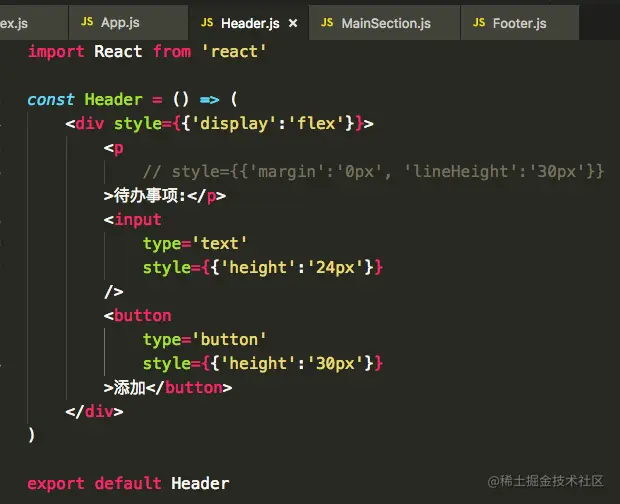Click the 'flex' style value

pos(316,123)
